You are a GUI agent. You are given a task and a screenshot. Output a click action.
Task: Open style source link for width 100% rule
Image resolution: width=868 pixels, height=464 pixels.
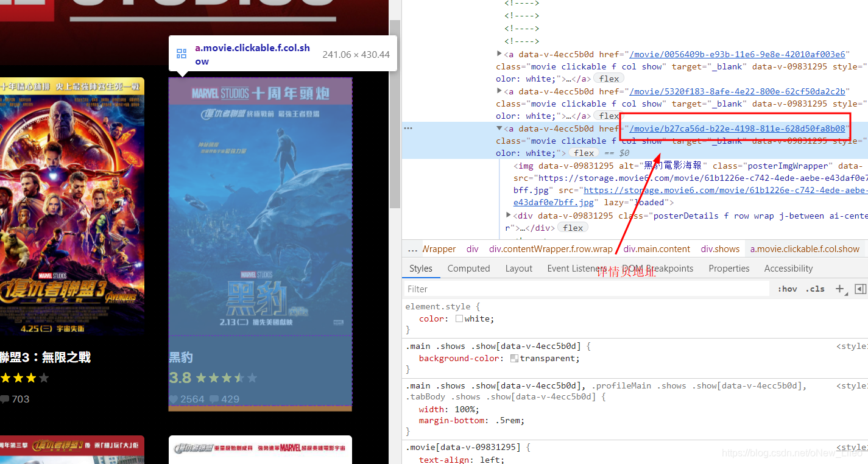coord(852,385)
